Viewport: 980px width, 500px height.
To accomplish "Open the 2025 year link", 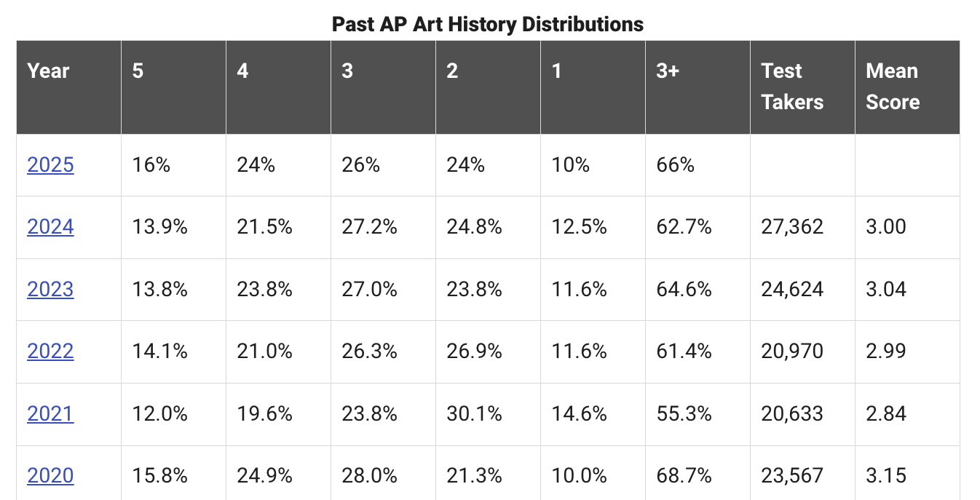I will tap(50, 165).
